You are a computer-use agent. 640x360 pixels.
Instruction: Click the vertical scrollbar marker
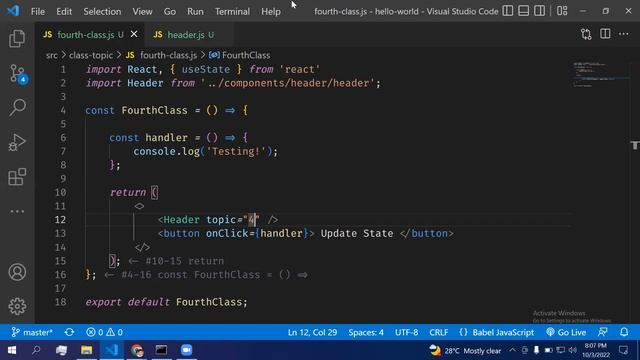click(635, 145)
